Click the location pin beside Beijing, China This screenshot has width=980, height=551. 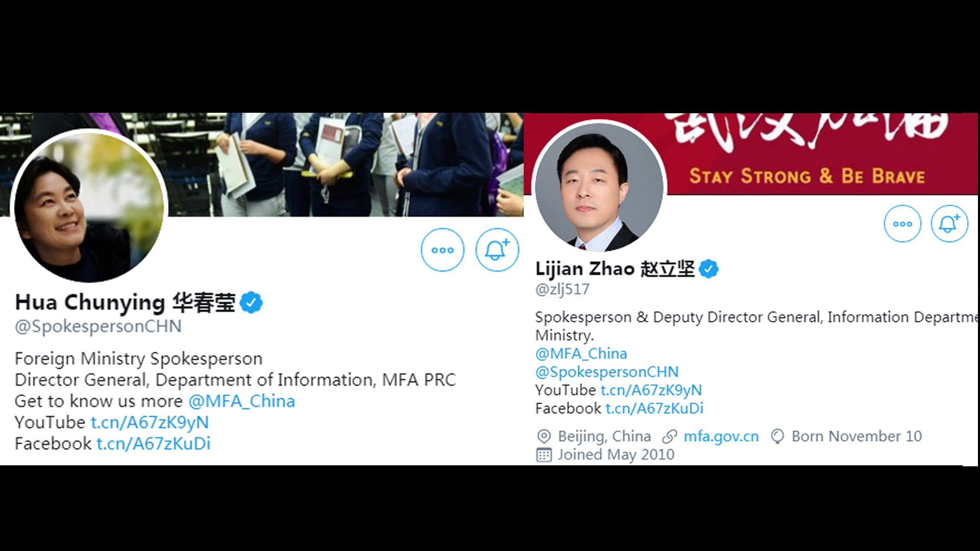544,437
